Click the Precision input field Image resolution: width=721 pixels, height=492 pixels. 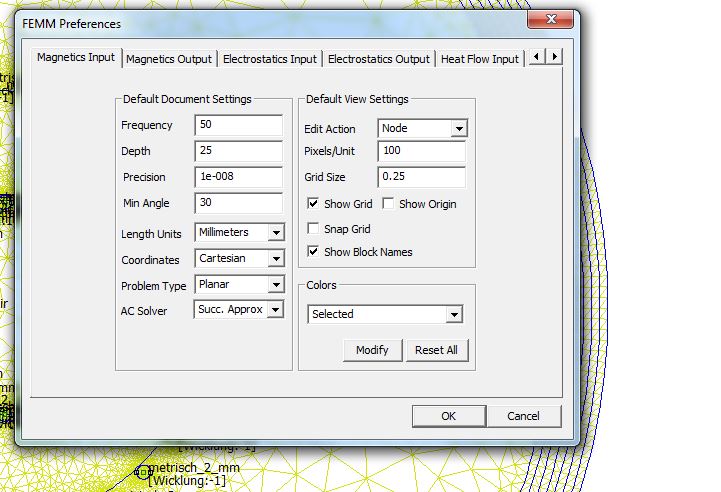pos(239,177)
